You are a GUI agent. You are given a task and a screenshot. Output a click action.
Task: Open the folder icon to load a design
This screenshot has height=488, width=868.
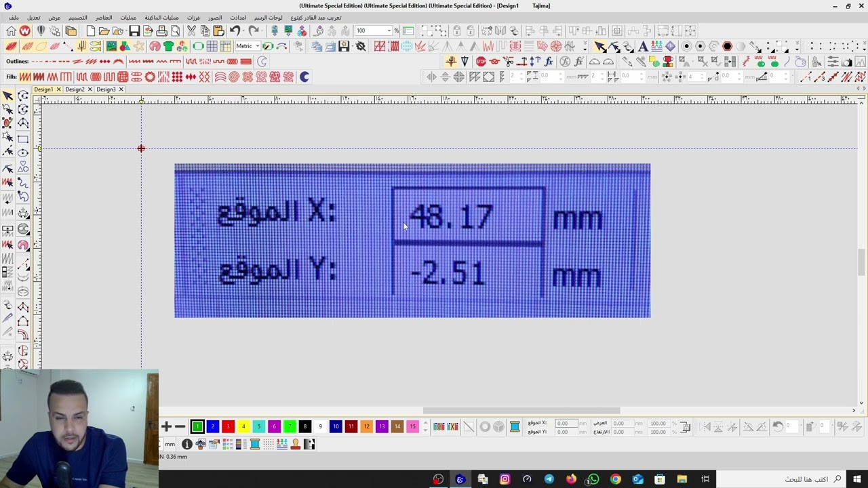tap(104, 30)
